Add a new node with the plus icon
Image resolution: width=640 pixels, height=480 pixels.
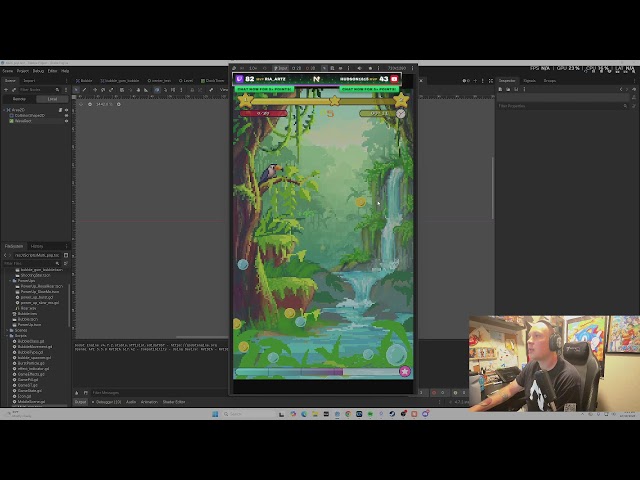tap(6, 90)
